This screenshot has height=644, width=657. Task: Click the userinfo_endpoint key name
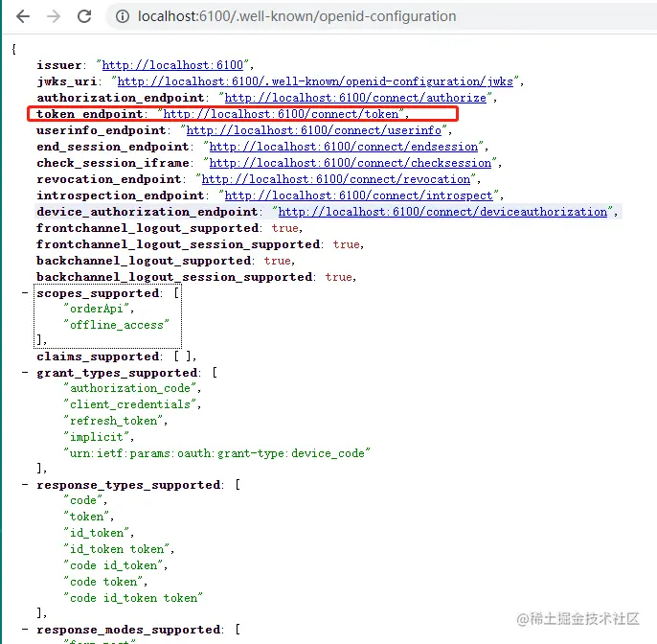click(102, 130)
